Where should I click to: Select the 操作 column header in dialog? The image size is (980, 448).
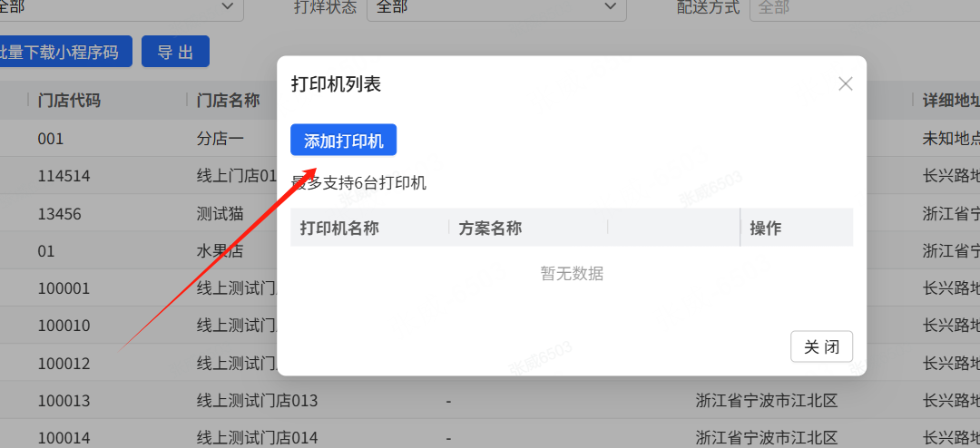click(x=766, y=228)
